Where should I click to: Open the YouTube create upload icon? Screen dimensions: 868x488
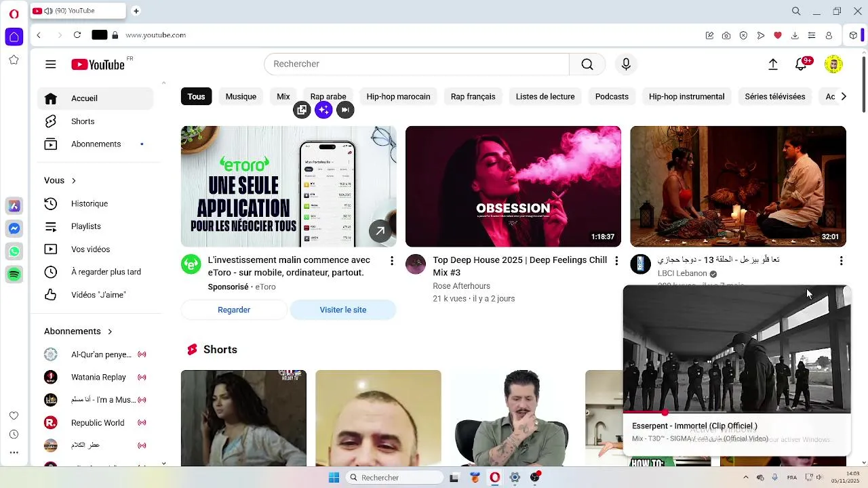pos(773,64)
